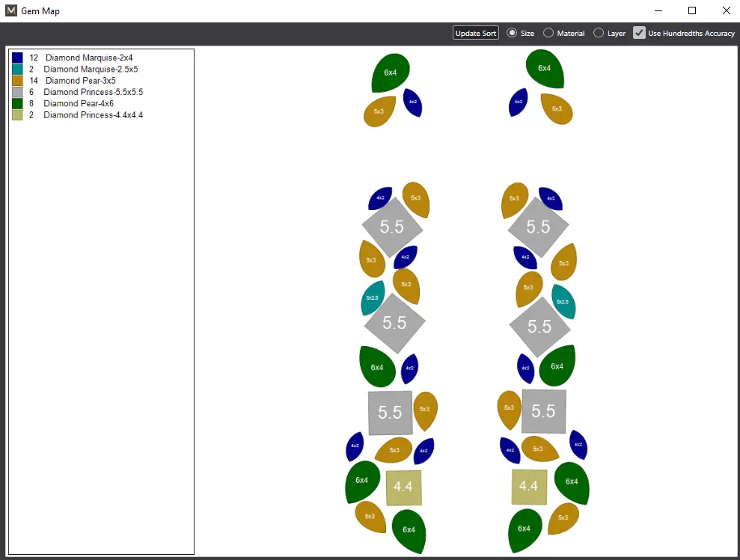Select the teal 5x2.5 marquise in right column

[x=563, y=301]
